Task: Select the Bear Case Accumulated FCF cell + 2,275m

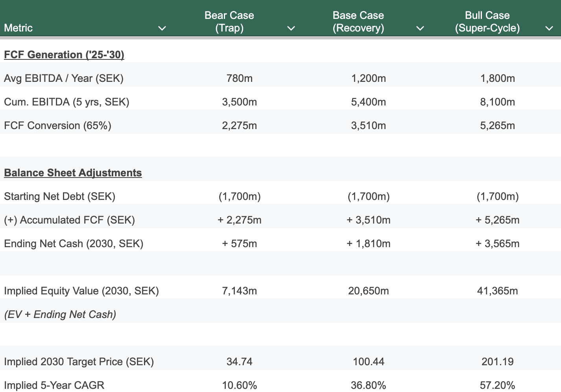Action: (x=240, y=220)
